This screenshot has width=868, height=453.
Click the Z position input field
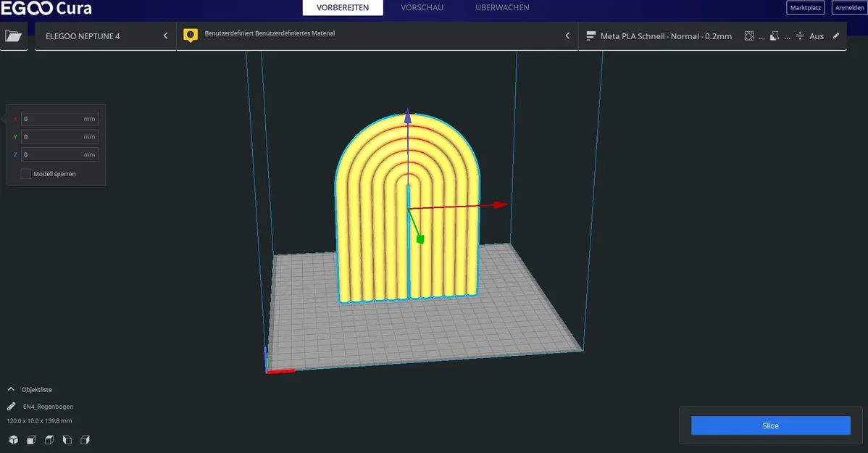(x=60, y=154)
